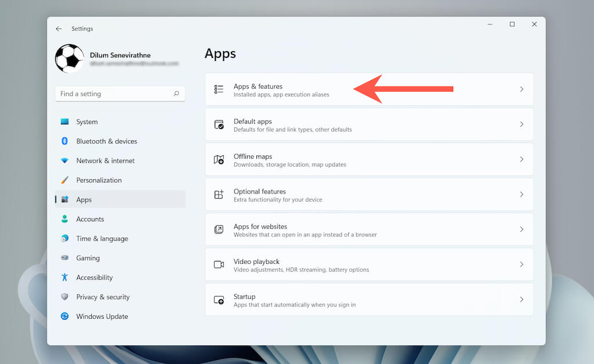
Task: Open Privacy & security settings
Action: [120, 297]
